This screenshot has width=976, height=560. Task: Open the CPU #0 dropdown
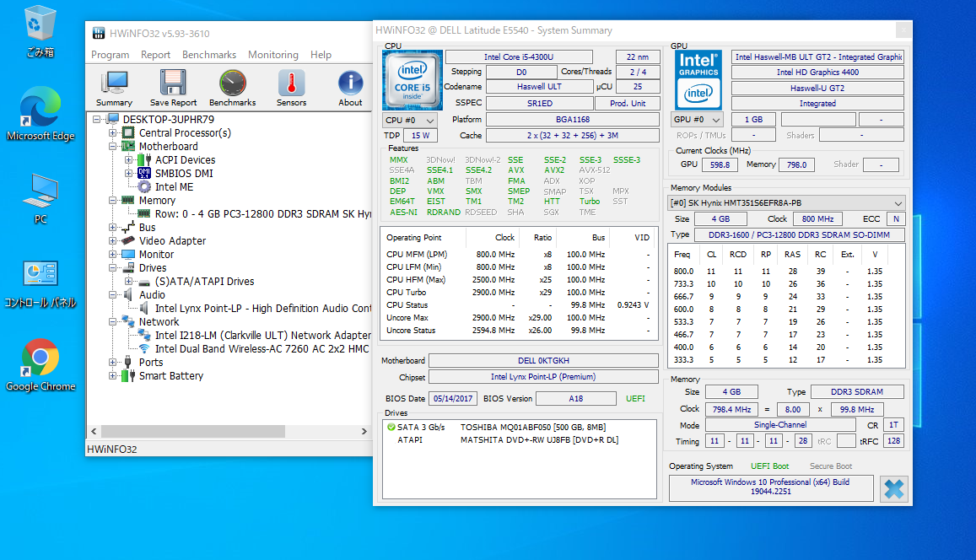point(410,121)
